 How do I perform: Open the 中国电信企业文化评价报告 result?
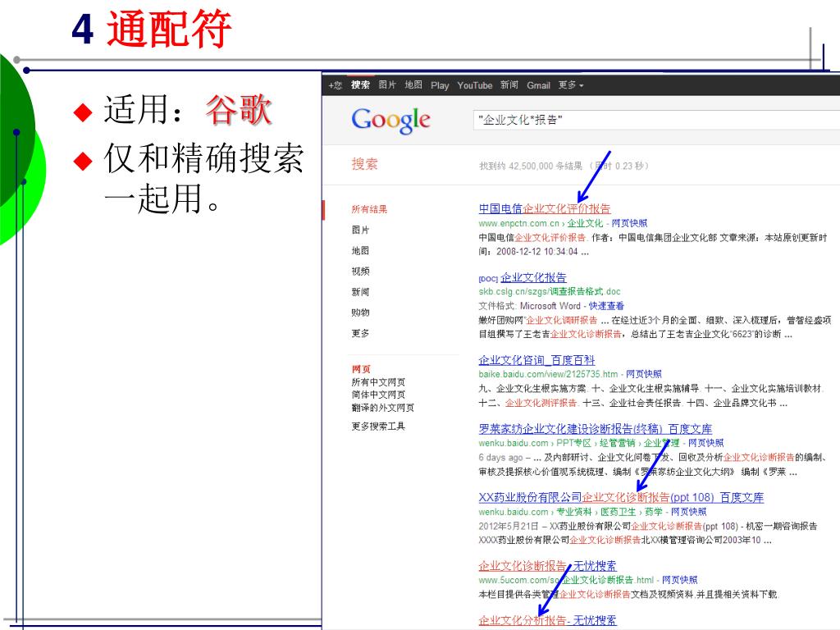coord(545,208)
